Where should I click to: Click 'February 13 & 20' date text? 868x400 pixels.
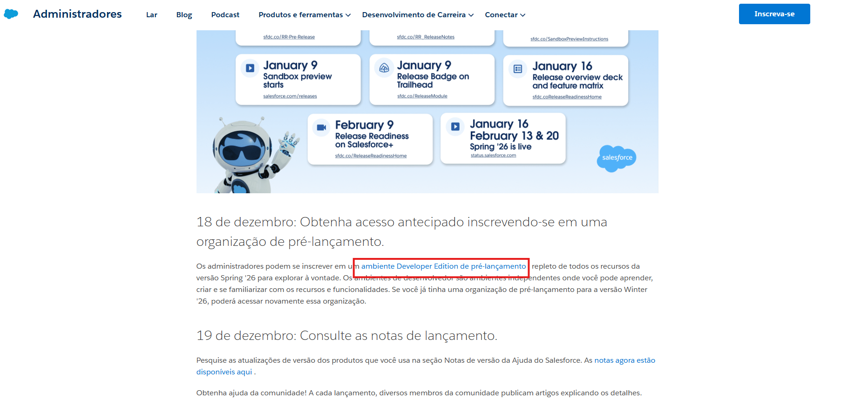[x=514, y=136]
